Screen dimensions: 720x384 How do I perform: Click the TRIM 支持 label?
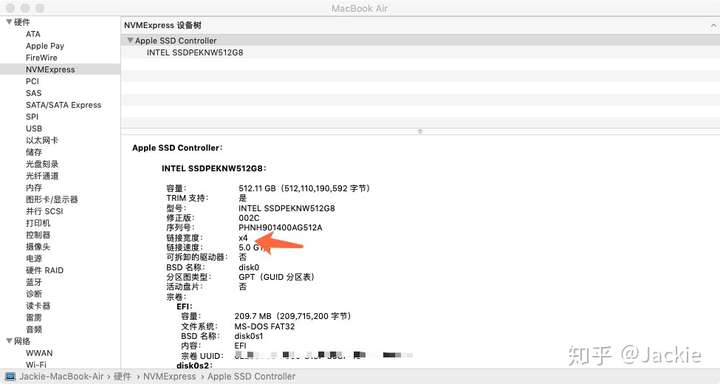click(187, 198)
